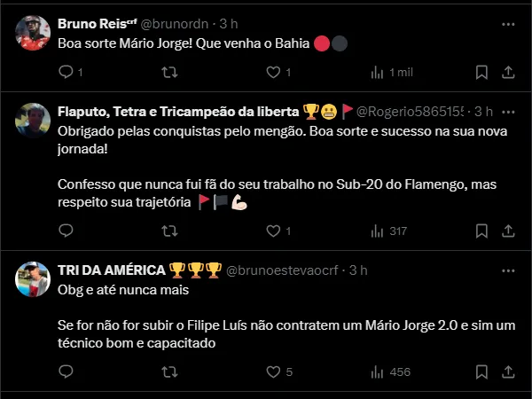The image size is (532, 399).
Task: Bookmark Bruno Reis's tweet
Action: coord(481,73)
